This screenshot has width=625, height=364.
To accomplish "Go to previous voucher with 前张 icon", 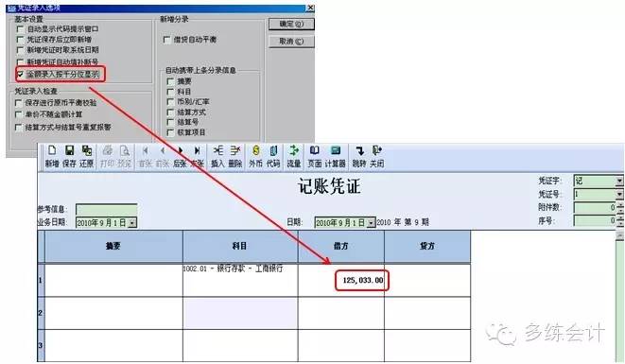I will click(x=163, y=156).
